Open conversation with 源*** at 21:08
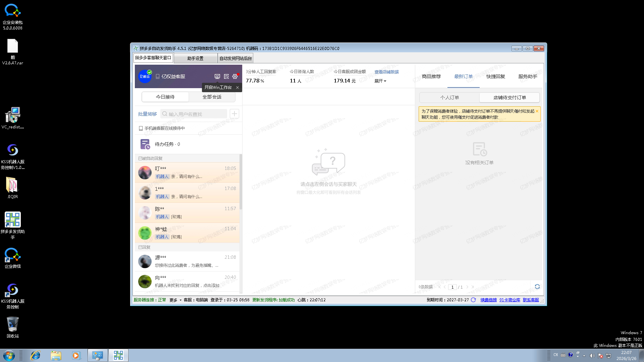 click(x=187, y=261)
